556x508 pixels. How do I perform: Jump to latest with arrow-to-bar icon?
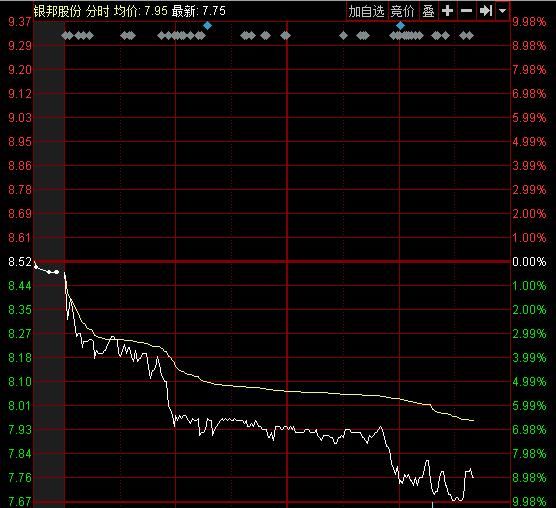click(x=485, y=11)
